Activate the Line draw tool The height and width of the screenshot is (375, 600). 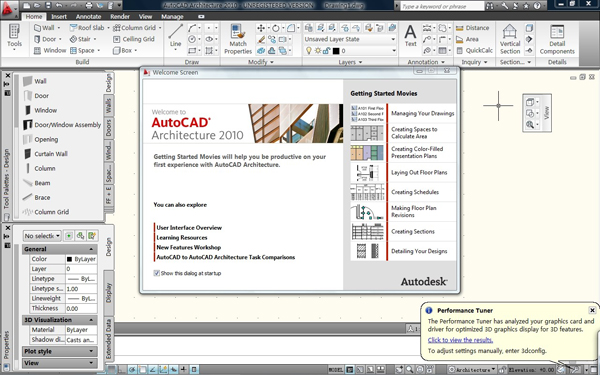click(x=176, y=36)
